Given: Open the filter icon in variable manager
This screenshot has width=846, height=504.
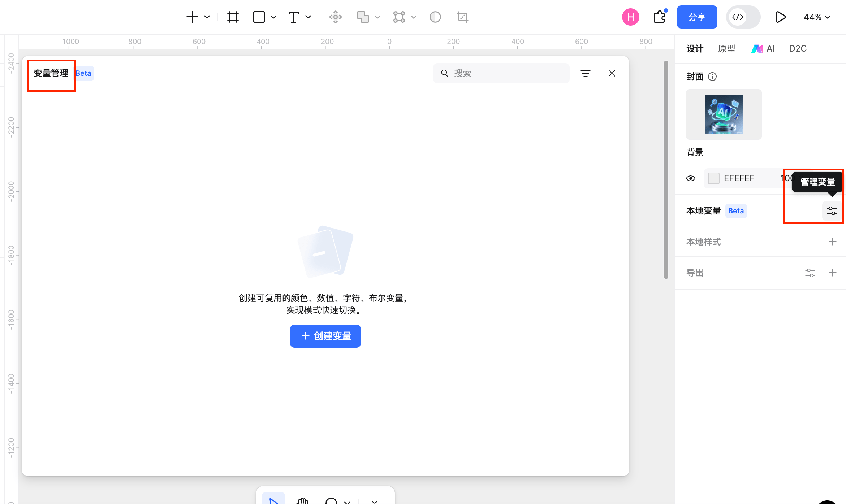Looking at the screenshot, I should [x=586, y=73].
